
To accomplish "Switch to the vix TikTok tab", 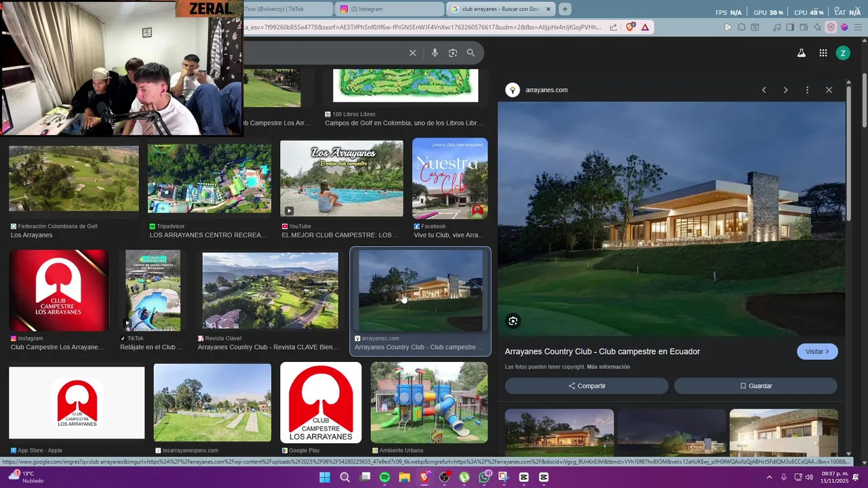I will coord(288,9).
